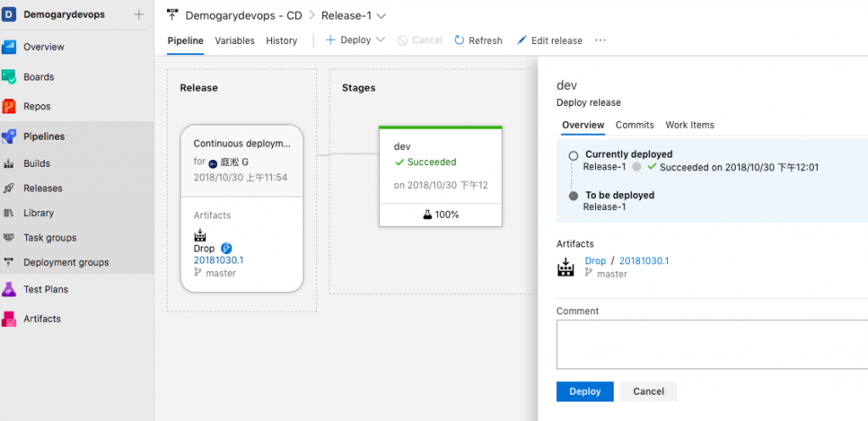Click the Pipelines rocket icon

[8, 136]
